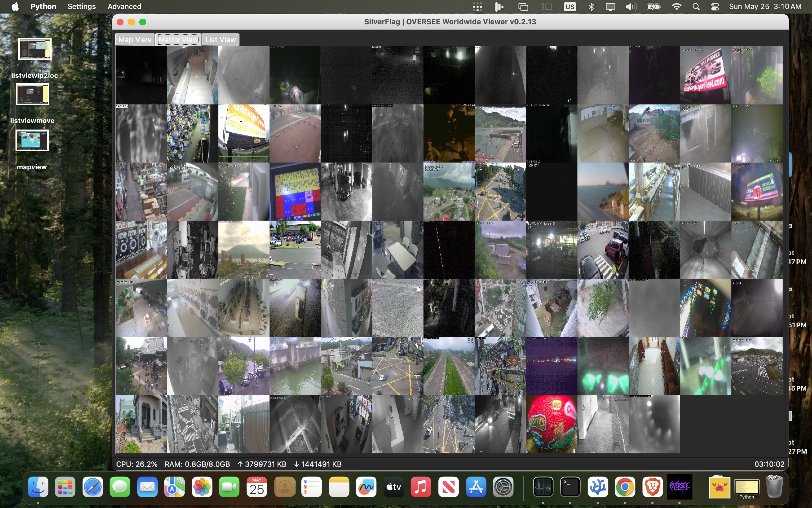The width and height of the screenshot is (812, 508).
Task: Open the harbor pier camera feed
Action: (x=500, y=133)
